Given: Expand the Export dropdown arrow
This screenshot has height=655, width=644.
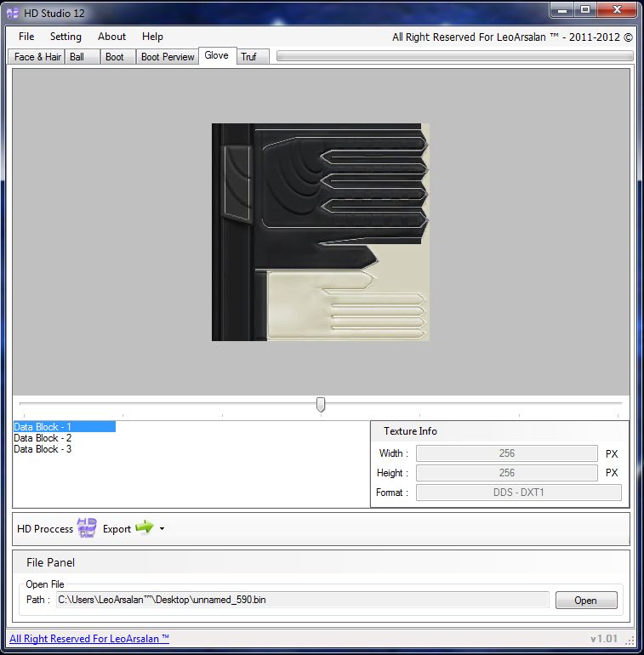Looking at the screenshot, I should click(x=162, y=529).
